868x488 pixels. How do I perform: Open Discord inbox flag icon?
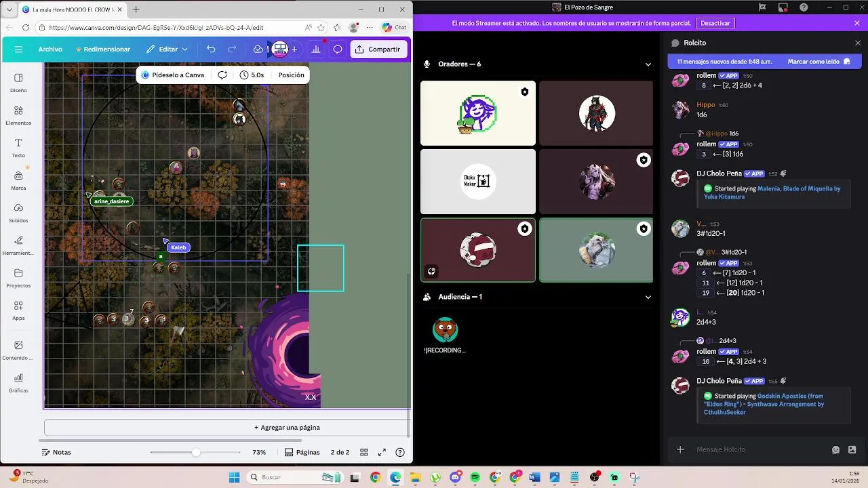coord(763,7)
